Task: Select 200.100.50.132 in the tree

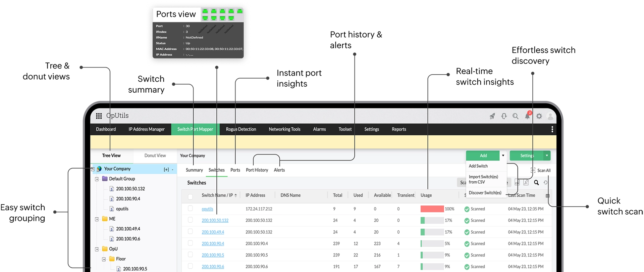Action: pos(130,189)
